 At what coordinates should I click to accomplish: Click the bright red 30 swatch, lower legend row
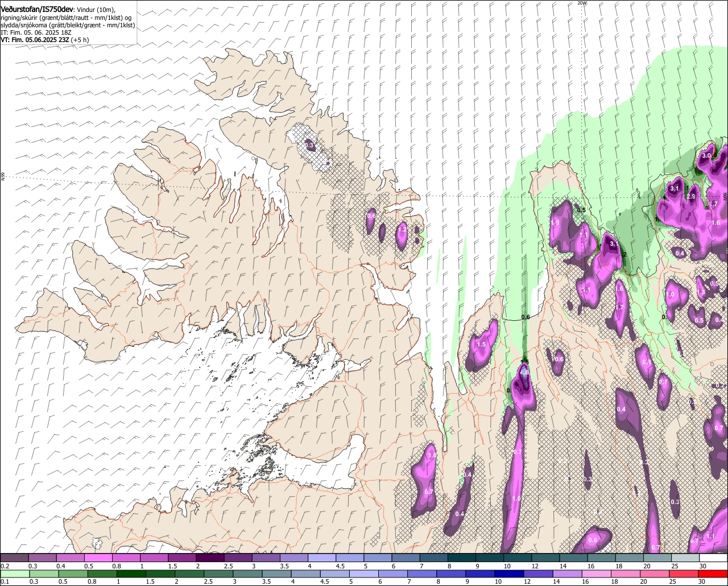pos(713,573)
